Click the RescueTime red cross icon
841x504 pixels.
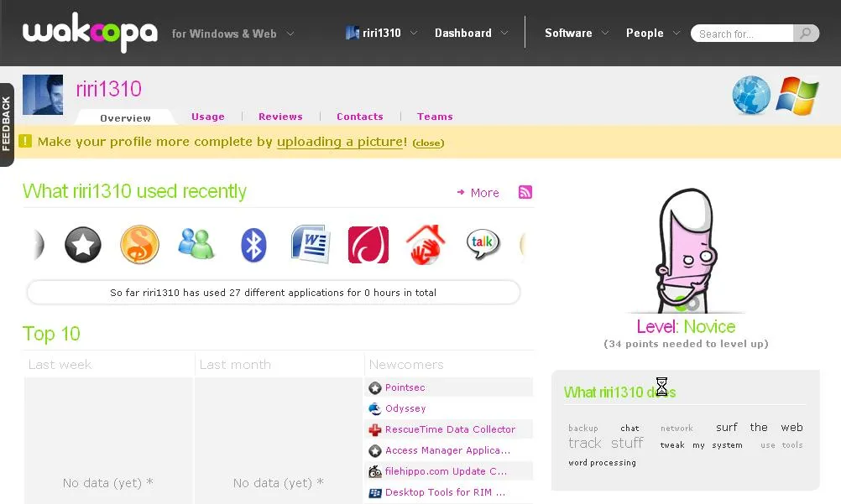375,429
